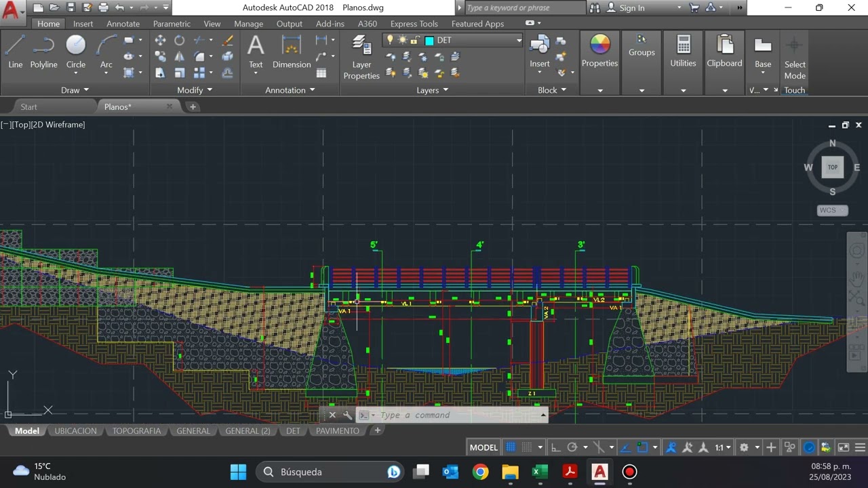
Task: Switch to the Insert ribbon tab
Action: pos(83,24)
